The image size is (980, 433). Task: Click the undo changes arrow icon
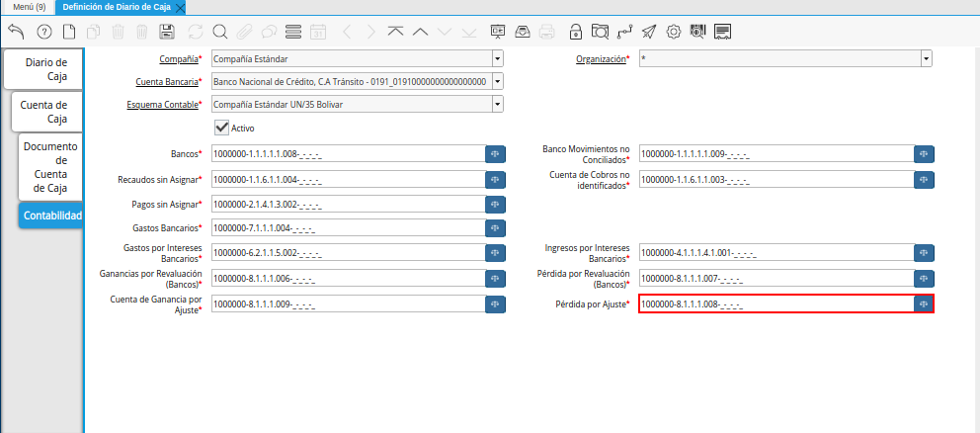point(15,32)
